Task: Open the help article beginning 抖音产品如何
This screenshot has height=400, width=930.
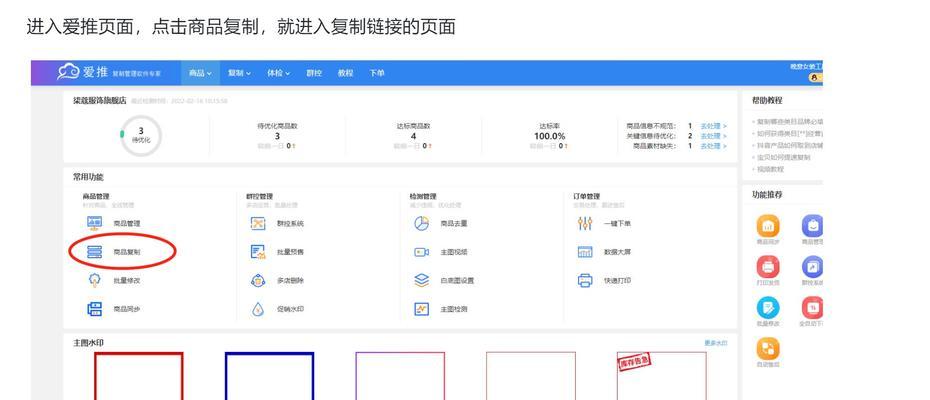Action: [788, 145]
